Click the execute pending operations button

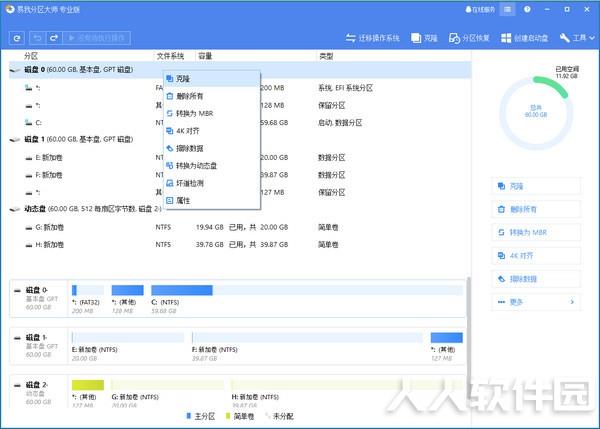coord(96,38)
